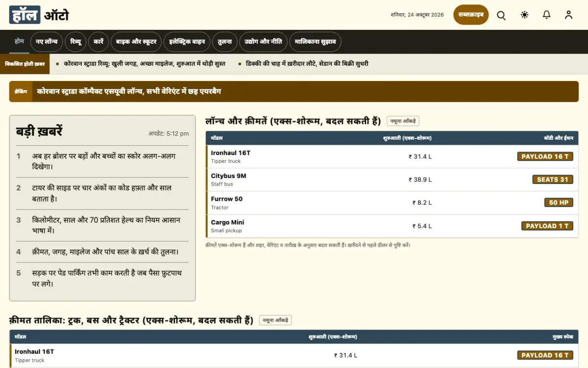Open the नए लॉन्च nav item
Screen dimensions: 588x368
(x=47, y=42)
